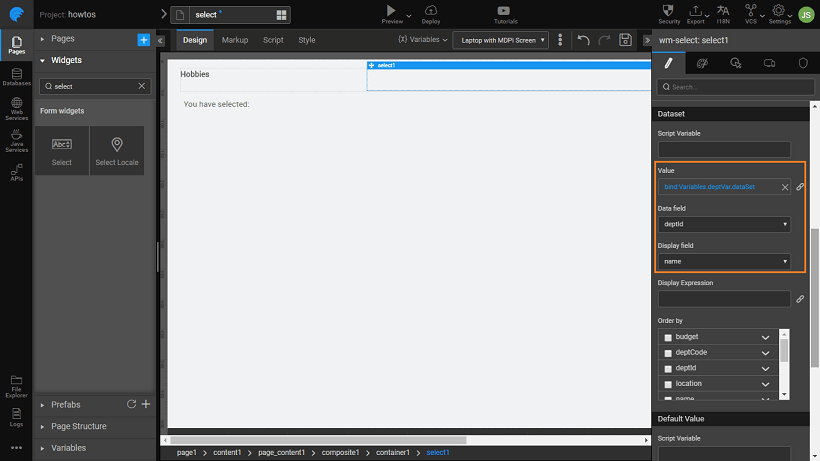
Task: Click the Preview button
Action: pyautogui.click(x=391, y=13)
